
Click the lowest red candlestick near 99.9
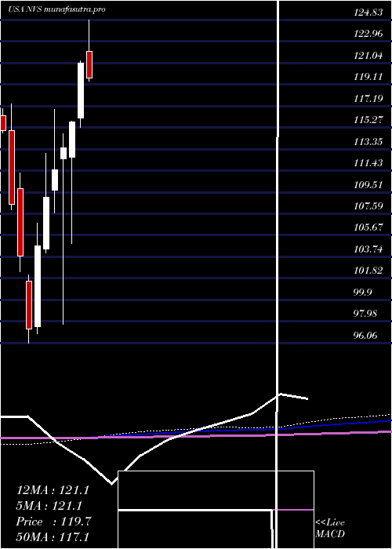pos(29,304)
